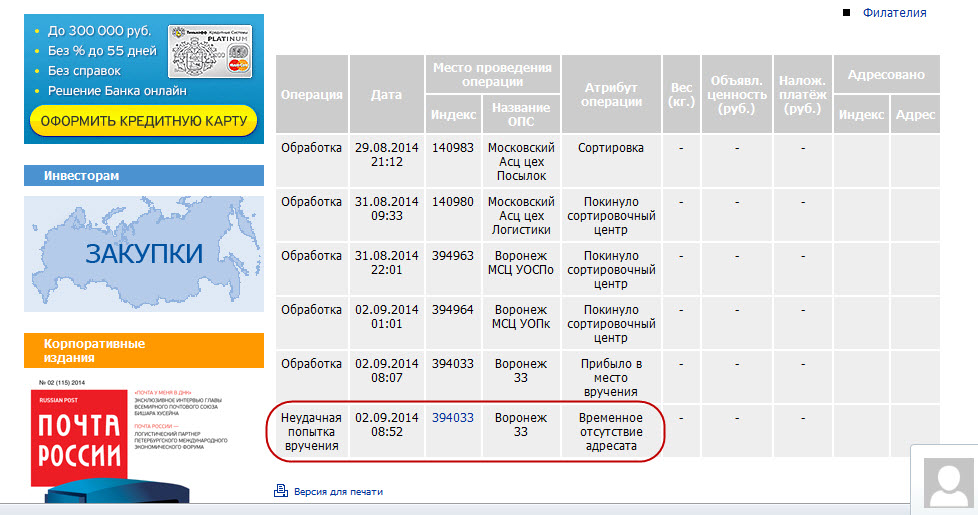Click the grey user avatar icon

tap(949, 485)
